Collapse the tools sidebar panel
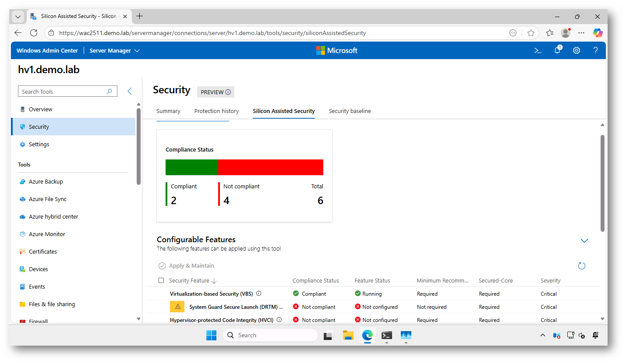The height and width of the screenshot is (364, 626). point(129,91)
